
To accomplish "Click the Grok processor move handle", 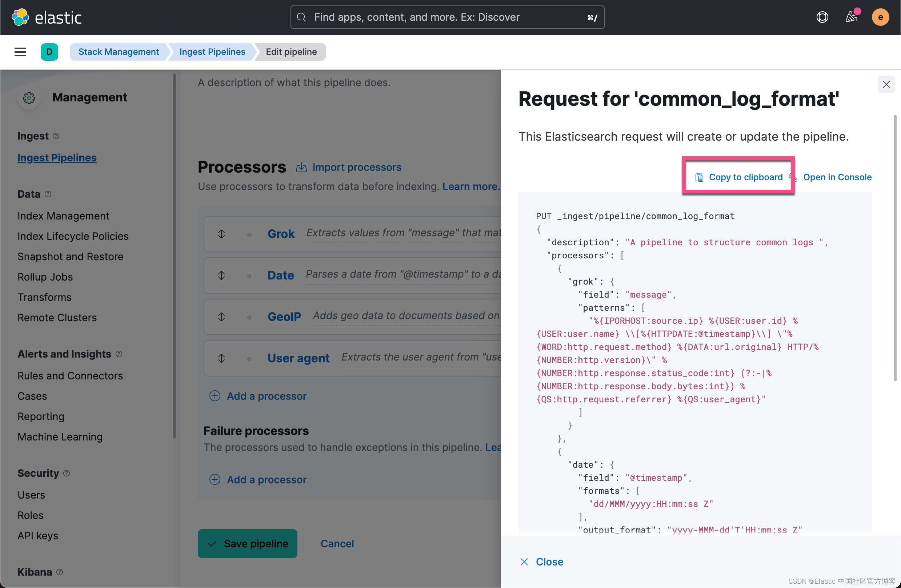I will pyautogui.click(x=221, y=234).
